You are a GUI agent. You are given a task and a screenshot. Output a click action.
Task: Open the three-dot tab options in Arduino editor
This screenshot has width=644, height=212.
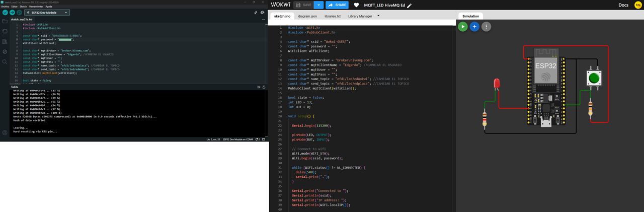pyautogui.click(x=264, y=19)
